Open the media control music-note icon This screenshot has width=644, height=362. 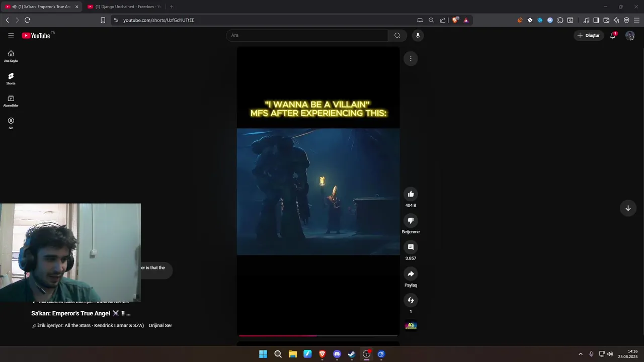[586, 20]
